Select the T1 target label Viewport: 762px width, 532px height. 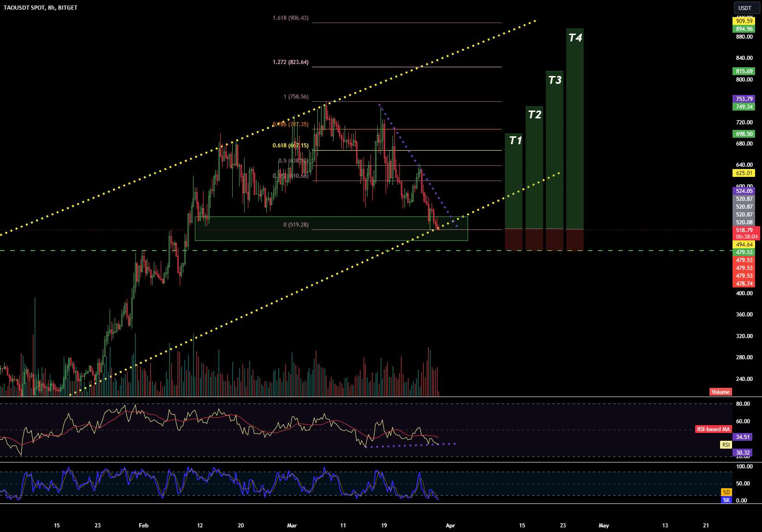point(516,140)
